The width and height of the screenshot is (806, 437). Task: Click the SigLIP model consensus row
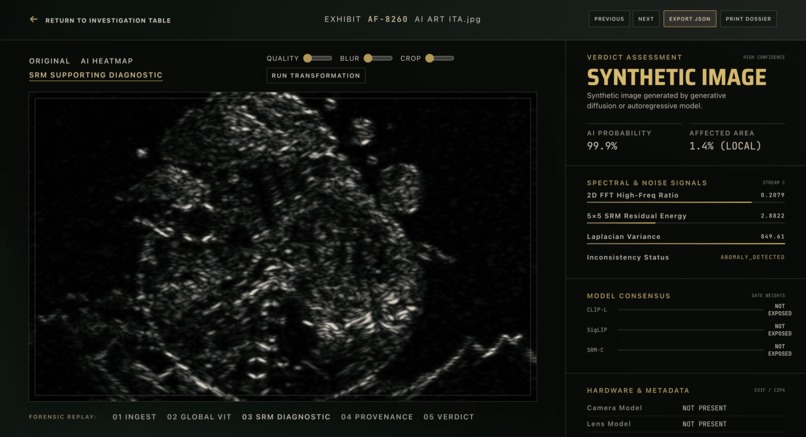click(689, 330)
